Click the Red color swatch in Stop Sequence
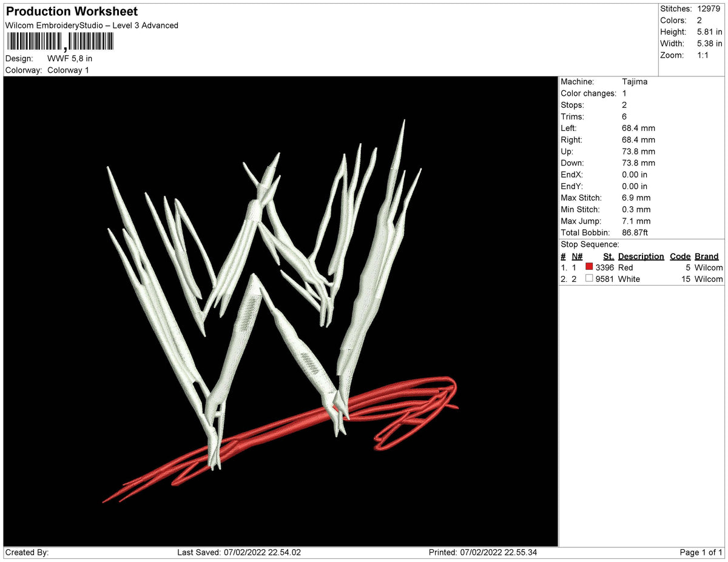This screenshot has width=728, height=562. pyautogui.click(x=588, y=267)
